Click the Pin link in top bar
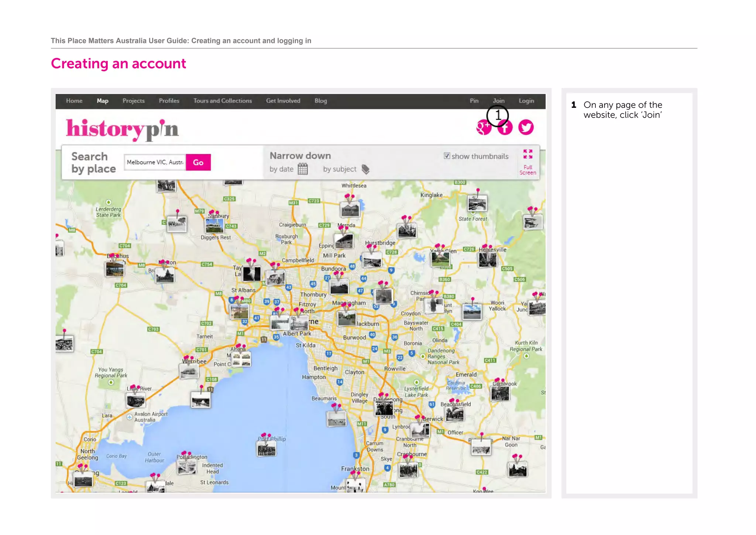The height and width of the screenshot is (535, 756). [474, 101]
